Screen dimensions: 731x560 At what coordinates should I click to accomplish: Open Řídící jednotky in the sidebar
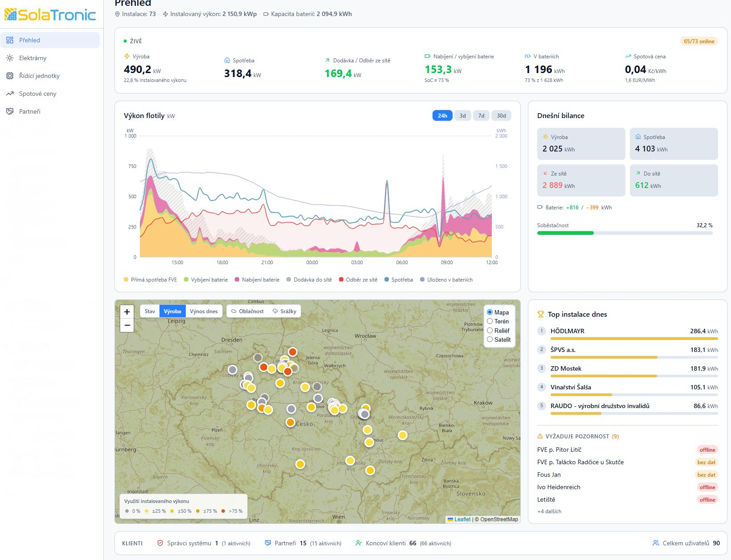(50, 76)
